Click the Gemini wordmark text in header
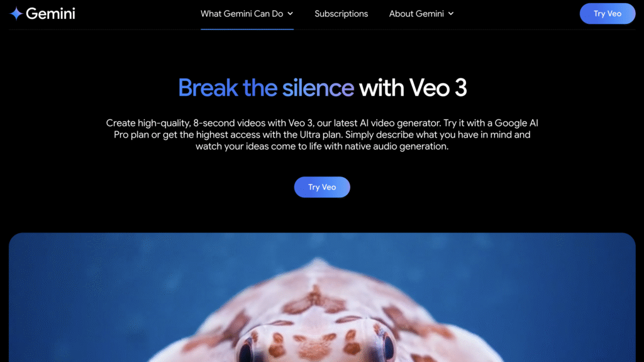Image resolution: width=644 pixels, height=362 pixels. click(50, 14)
